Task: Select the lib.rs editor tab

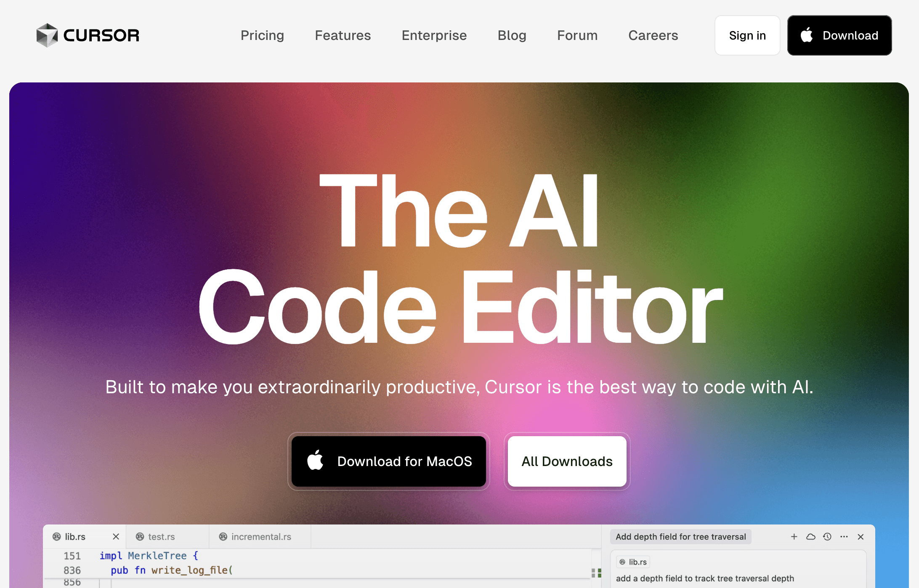Action: pos(75,537)
